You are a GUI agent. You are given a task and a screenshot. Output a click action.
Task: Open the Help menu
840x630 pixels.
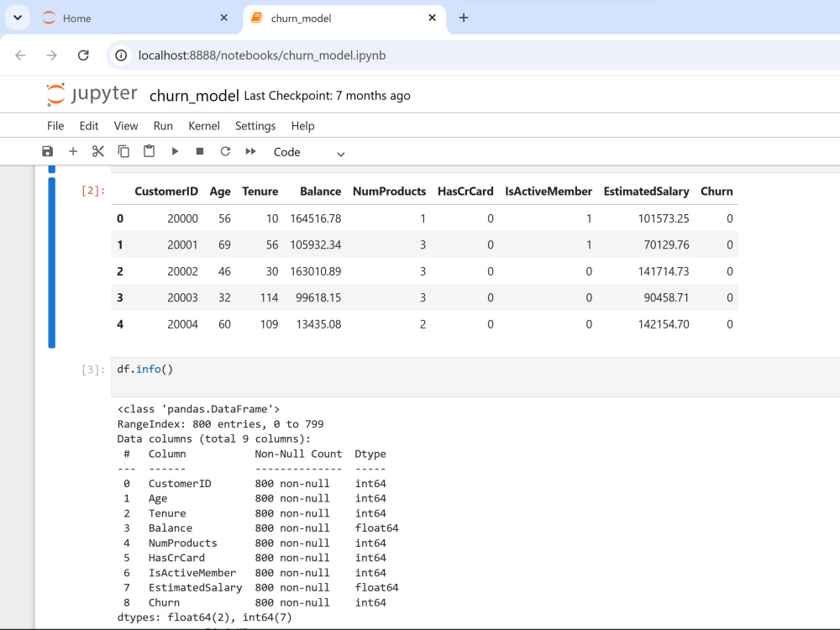(x=302, y=126)
